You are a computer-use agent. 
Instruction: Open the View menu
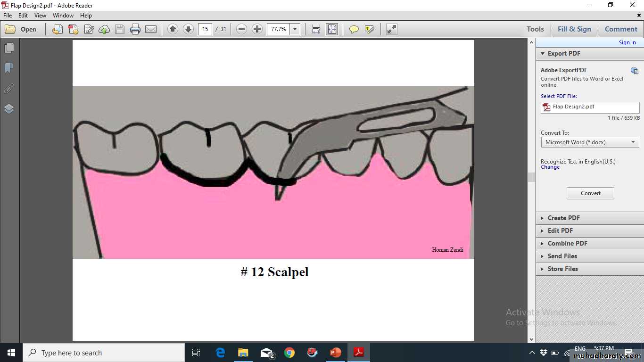pyautogui.click(x=40, y=16)
